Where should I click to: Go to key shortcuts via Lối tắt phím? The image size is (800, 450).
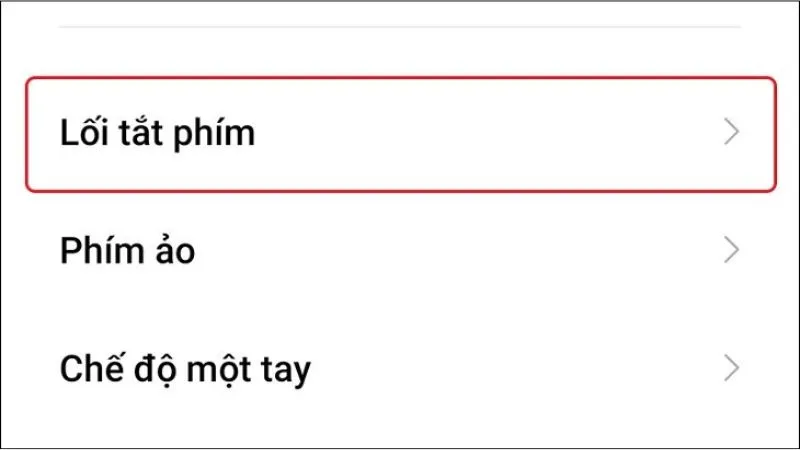(x=401, y=134)
